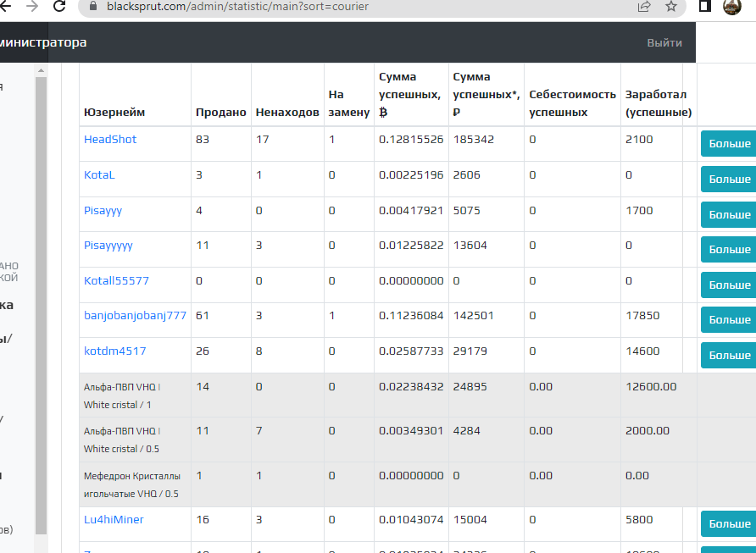Image resolution: width=756 pixels, height=553 pixels.
Task: Click the value 15004 in Lu4hiMiner row
Action: pos(470,520)
